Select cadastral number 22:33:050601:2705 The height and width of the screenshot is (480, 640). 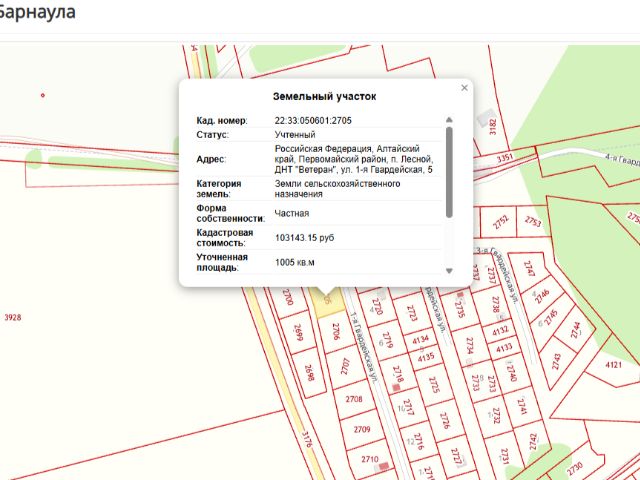click(x=313, y=121)
